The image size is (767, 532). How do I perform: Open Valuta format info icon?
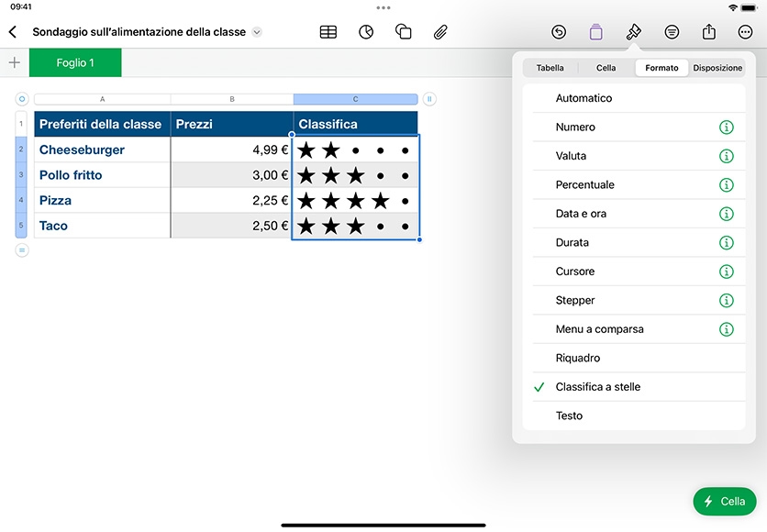pos(727,156)
